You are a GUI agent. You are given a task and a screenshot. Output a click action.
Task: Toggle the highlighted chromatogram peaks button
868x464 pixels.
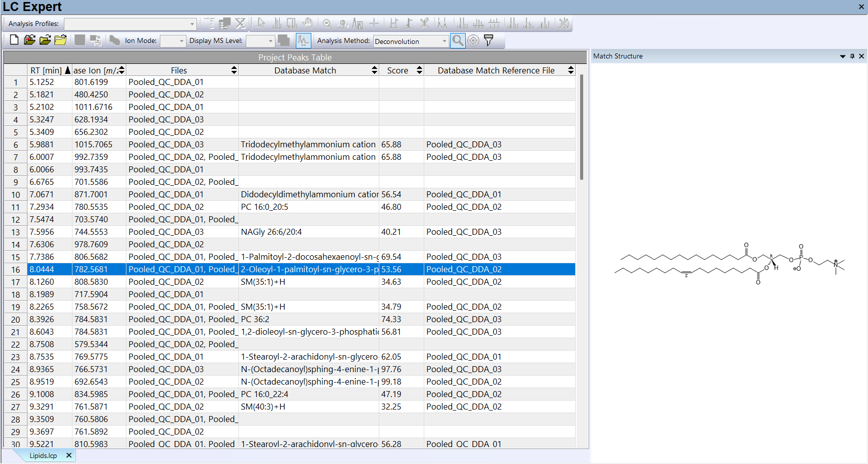point(303,40)
